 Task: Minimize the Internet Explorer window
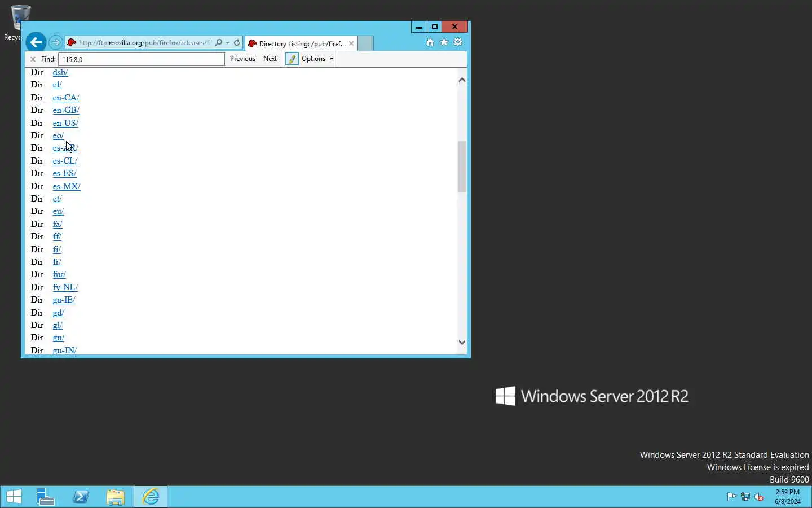(419, 27)
